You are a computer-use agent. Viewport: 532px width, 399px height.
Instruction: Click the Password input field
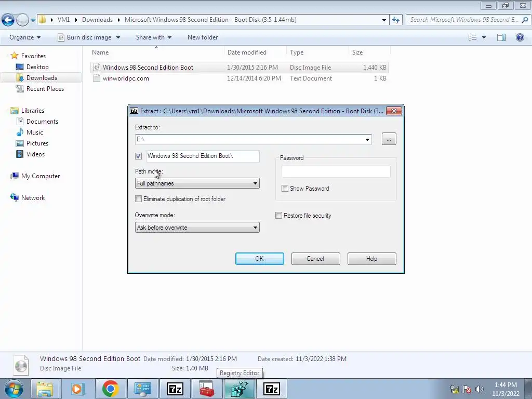tap(336, 171)
